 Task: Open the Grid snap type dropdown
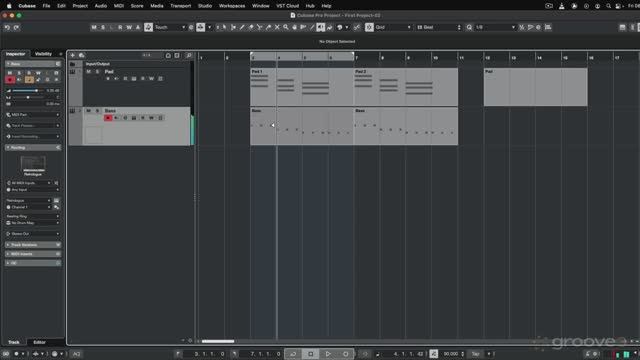pyautogui.click(x=393, y=27)
